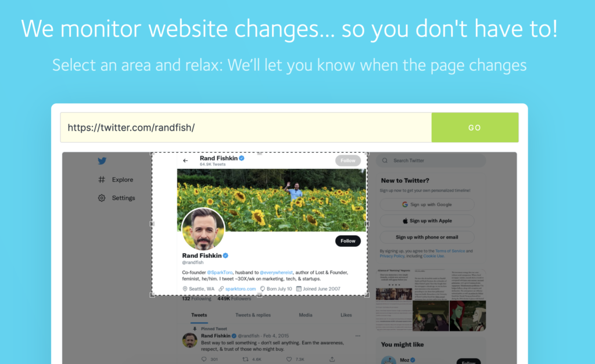Click the green GO button
The image size is (595, 364).
[x=475, y=127]
